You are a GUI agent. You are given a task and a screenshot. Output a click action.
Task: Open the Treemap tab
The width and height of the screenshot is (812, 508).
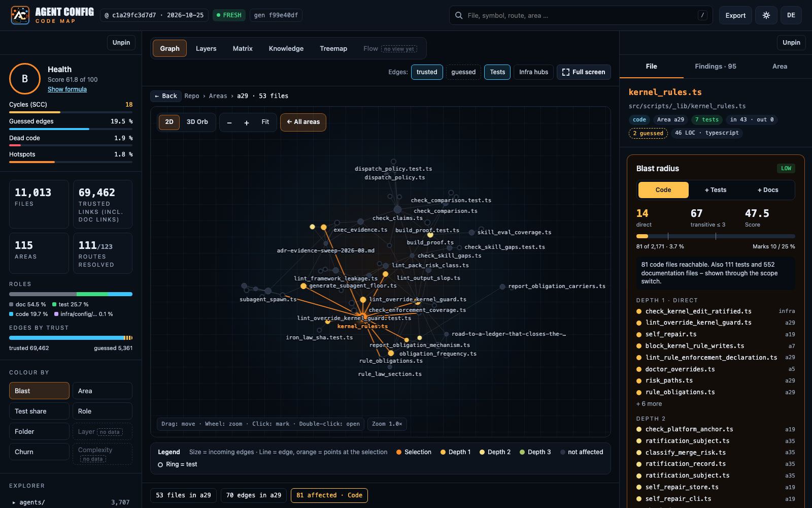pyautogui.click(x=333, y=49)
